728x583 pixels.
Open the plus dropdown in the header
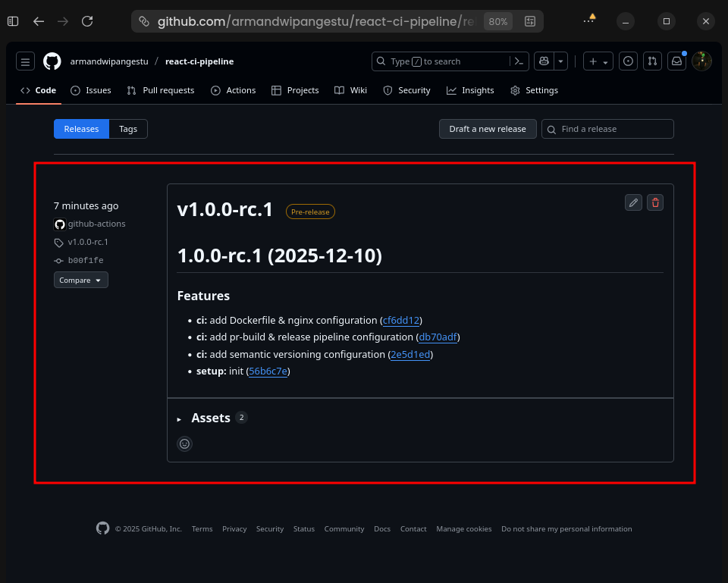coord(598,61)
